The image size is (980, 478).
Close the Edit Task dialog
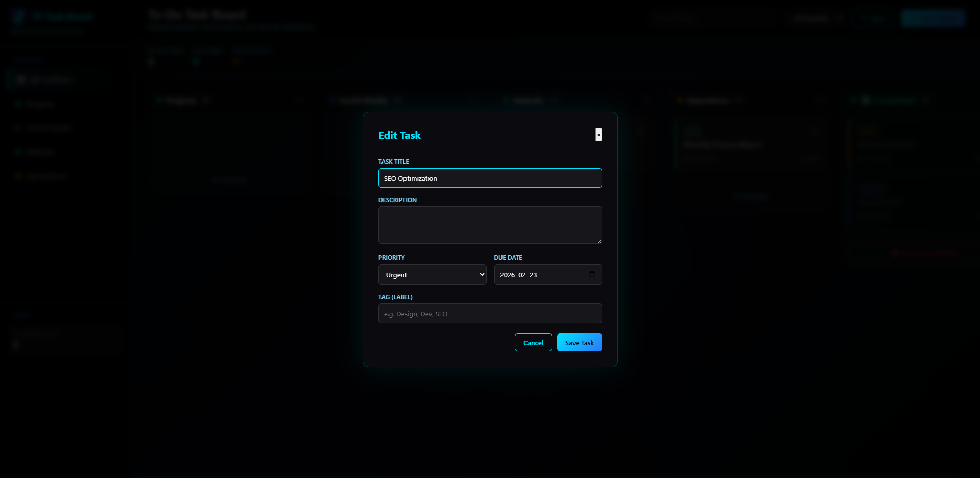click(x=599, y=135)
